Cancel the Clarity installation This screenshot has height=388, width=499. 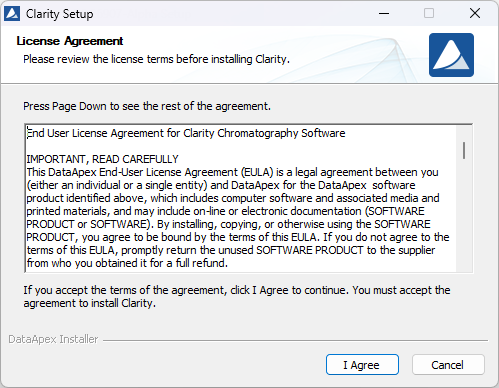(x=448, y=365)
